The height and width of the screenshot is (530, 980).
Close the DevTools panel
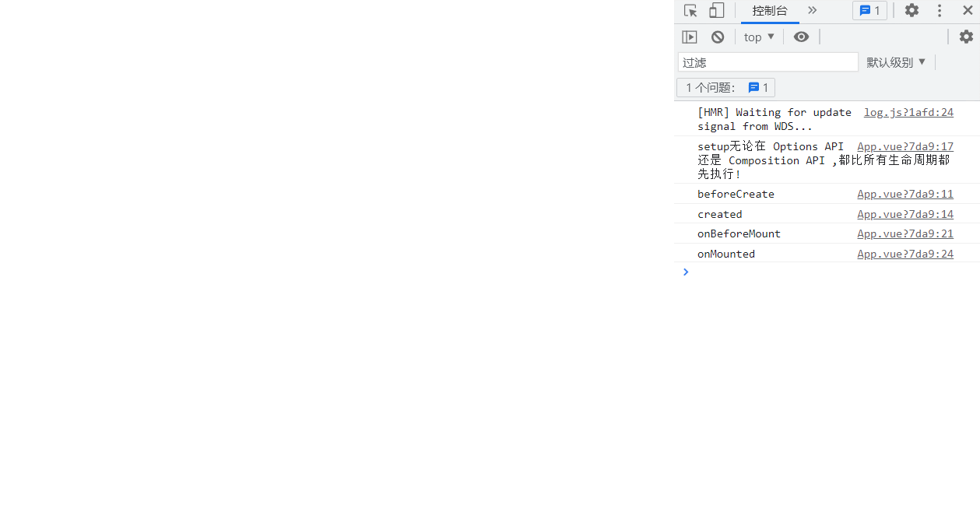(968, 11)
